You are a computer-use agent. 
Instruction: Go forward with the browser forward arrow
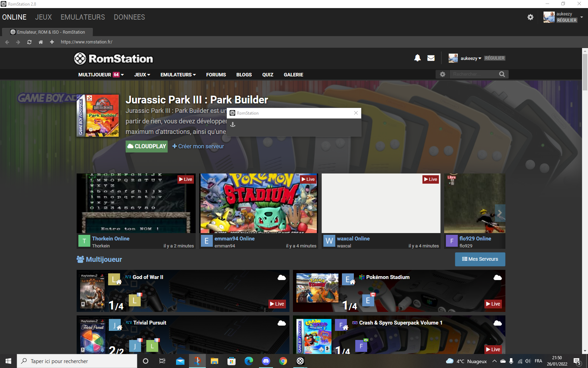[18, 42]
